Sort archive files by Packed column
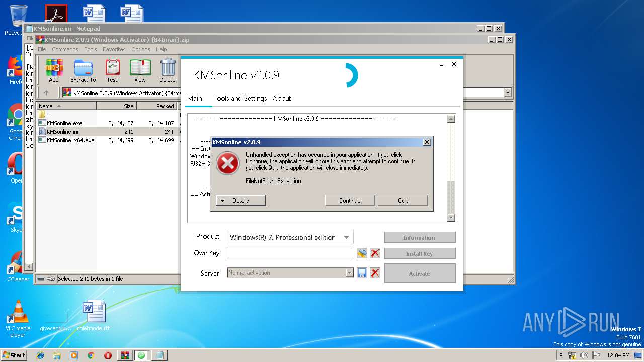Viewport: 644px width, 362px height. point(156,106)
